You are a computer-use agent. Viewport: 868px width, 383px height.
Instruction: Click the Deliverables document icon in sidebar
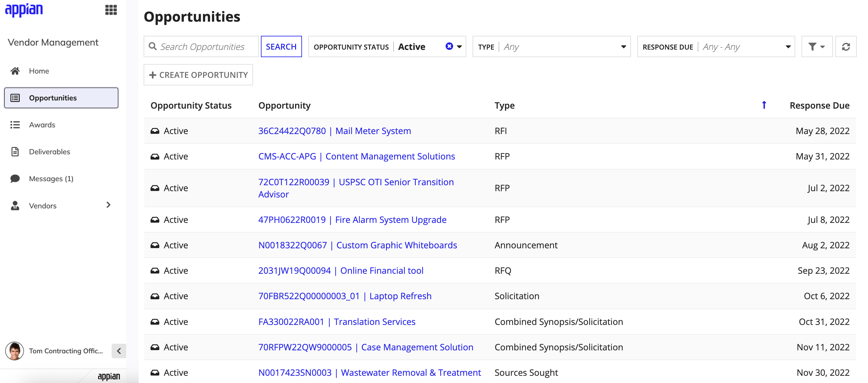(15, 152)
